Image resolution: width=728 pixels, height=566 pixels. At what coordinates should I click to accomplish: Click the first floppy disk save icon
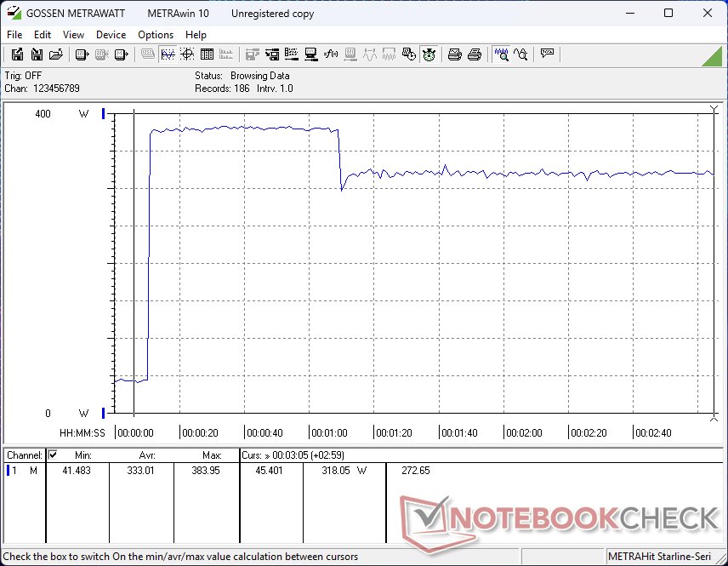click(x=17, y=54)
